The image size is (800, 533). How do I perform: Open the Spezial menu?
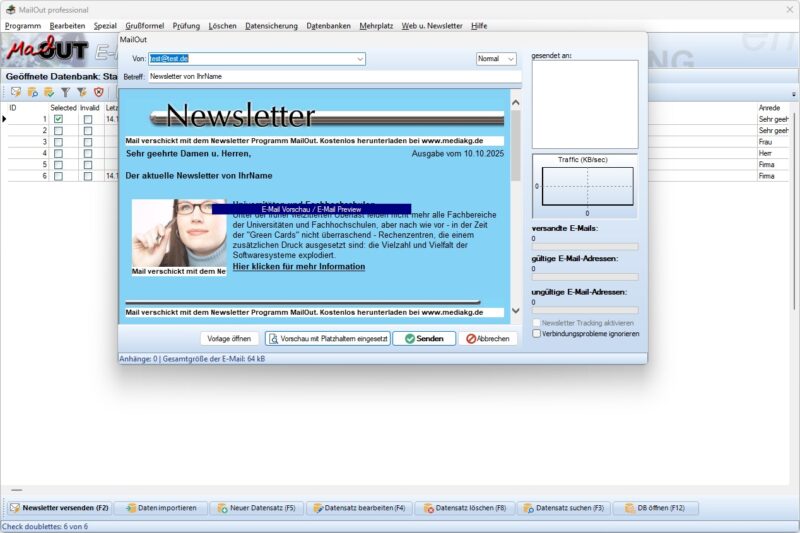coord(105,26)
